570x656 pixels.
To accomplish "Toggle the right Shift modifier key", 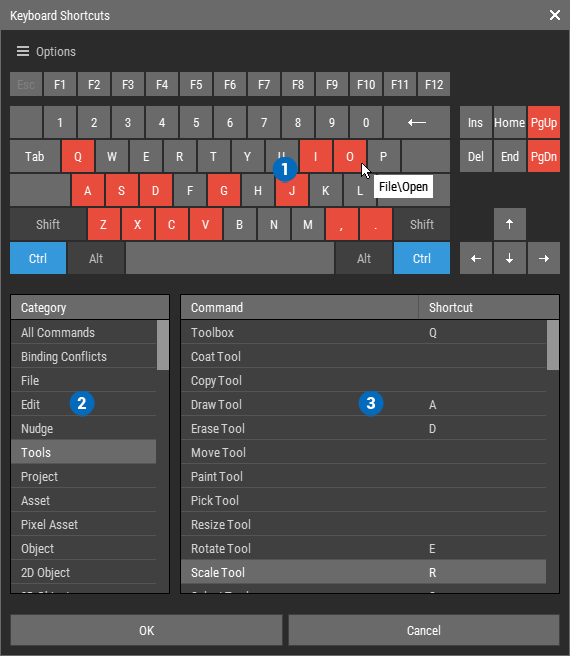I will pyautogui.click(x=422, y=224).
